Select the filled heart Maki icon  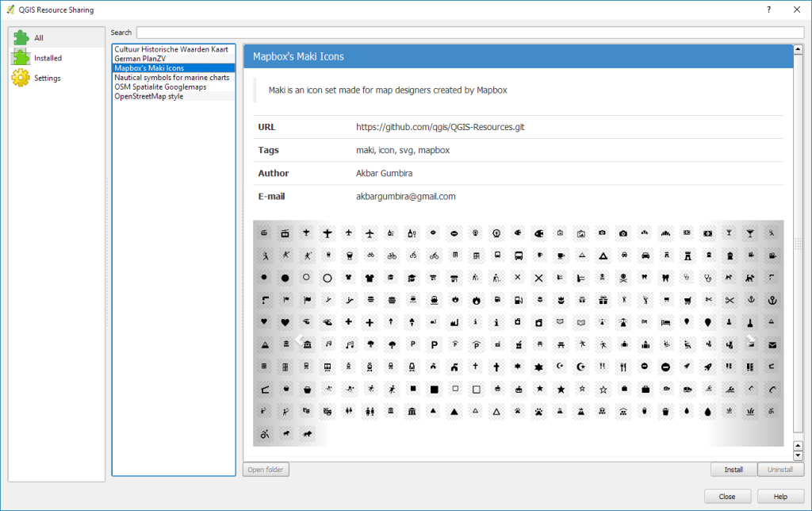(285, 321)
